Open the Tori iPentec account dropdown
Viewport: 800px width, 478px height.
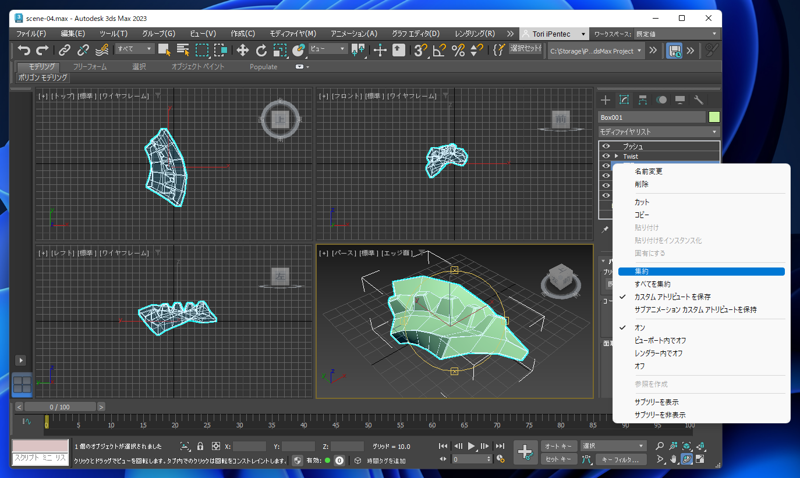click(x=554, y=34)
